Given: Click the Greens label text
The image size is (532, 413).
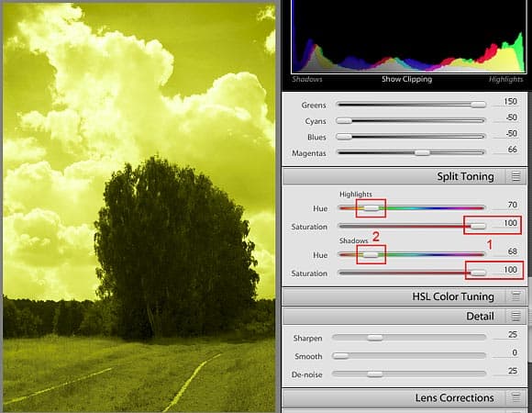Looking at the screenshot, I should 314,106.
